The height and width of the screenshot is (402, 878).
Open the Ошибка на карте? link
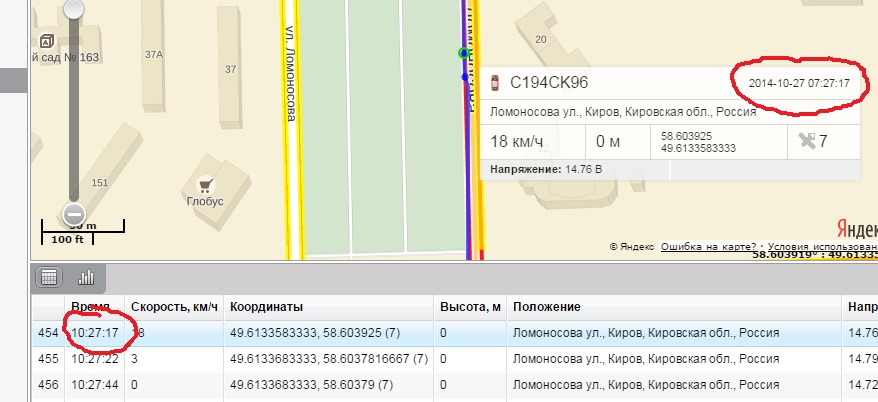pyautogui.click(x=708, y=246)
